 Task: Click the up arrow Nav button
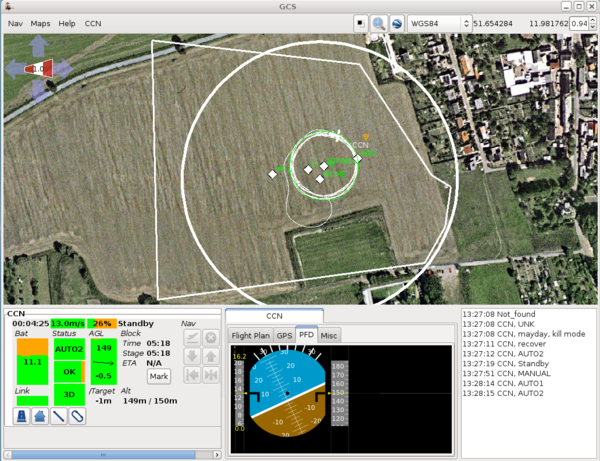click(210, 356)
